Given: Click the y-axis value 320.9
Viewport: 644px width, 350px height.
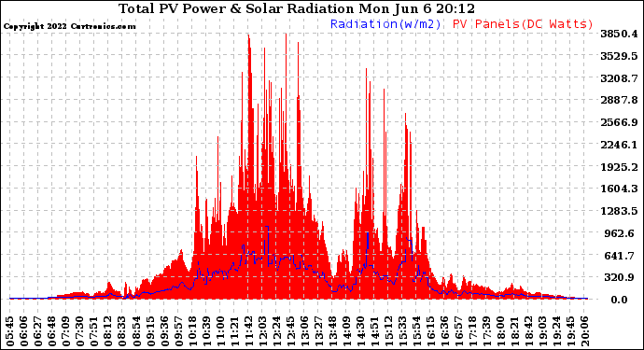Looking at the screenshot, I should [x=619, y=278].
